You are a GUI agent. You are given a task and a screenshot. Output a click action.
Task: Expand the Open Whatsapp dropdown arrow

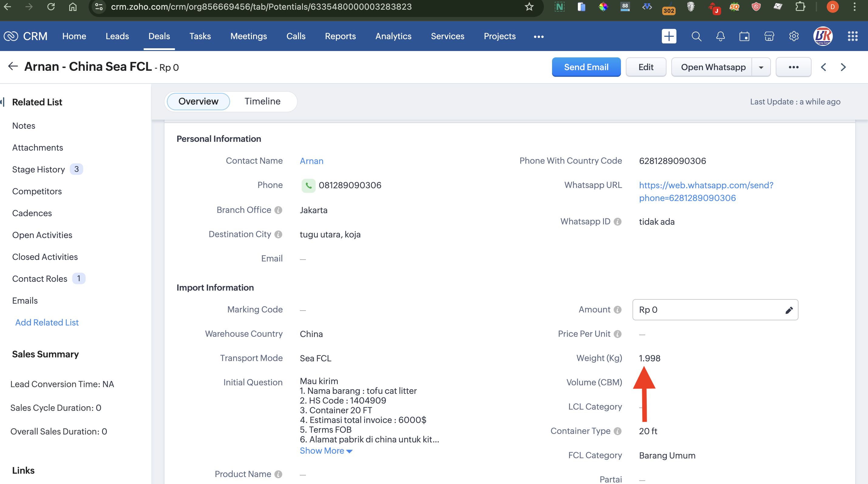[761, 67]
